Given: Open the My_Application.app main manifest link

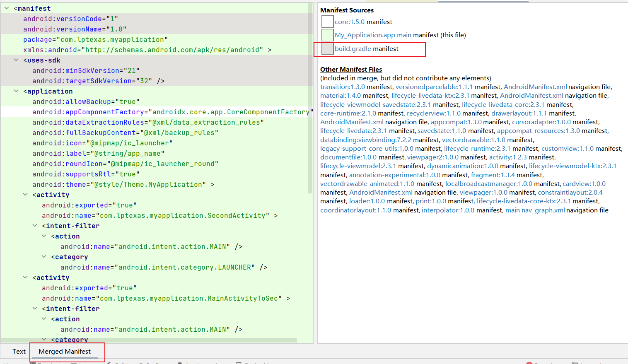Looking at the screenshot, I should 373,35.
